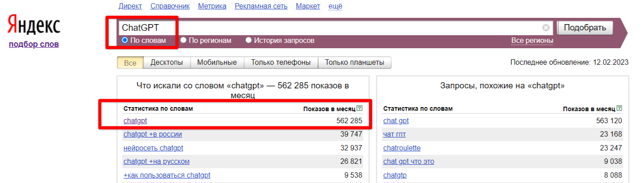Image resolution: width=644 pixels, height=183 pixels.
Task: Open the chatroulette similar query link
Action: [x=402, y=148]
